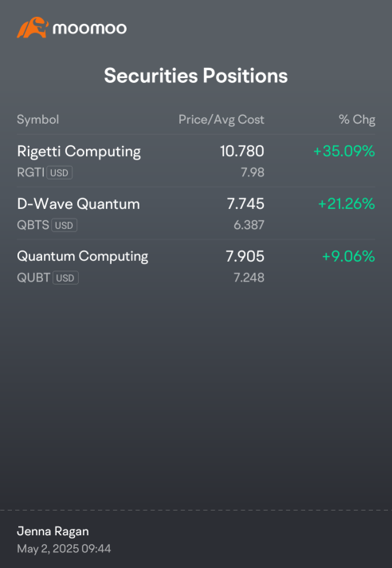Viewport: 392px width, 568px height.
Task: Click the USD badge next to RGTI
Action: tap(59, 173)
